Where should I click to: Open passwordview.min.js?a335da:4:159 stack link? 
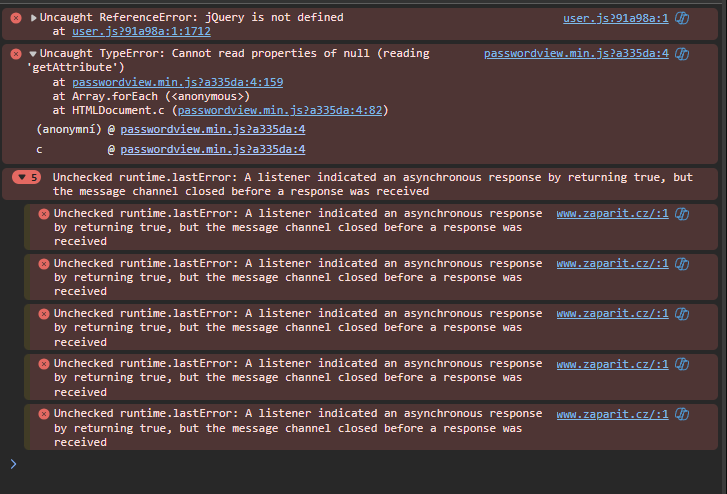pyautogui.click(x=177, y=82)
